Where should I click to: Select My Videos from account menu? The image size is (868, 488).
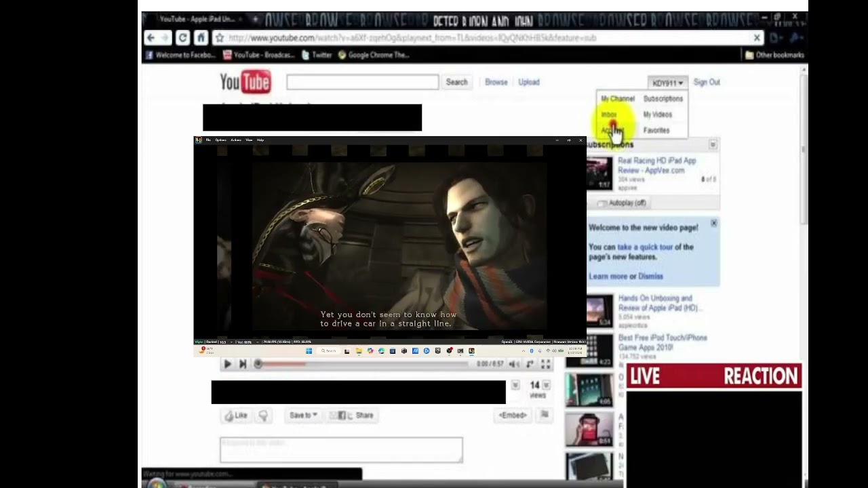tap(658, 115)
